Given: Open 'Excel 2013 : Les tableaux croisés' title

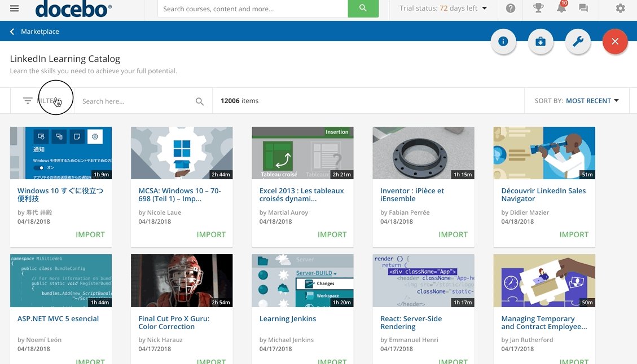Looking at the screenshot, I should click(301, 195).
